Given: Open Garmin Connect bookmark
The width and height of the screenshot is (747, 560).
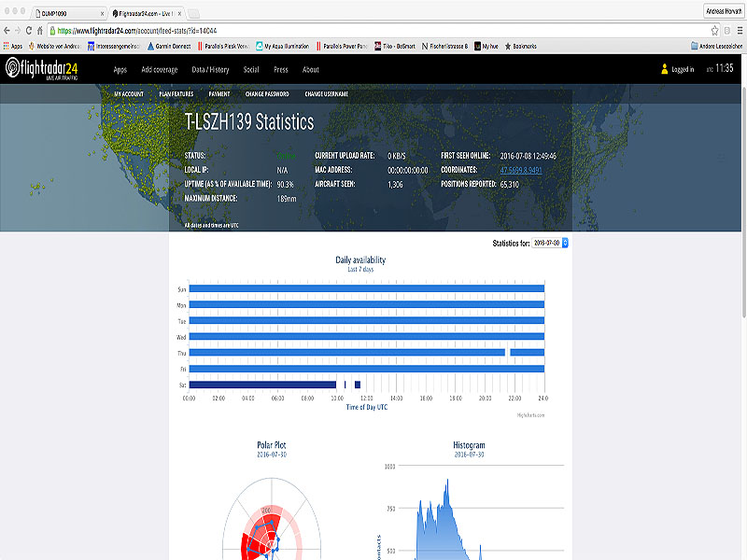Looking at the screenshot, I should tap(169, 46).
